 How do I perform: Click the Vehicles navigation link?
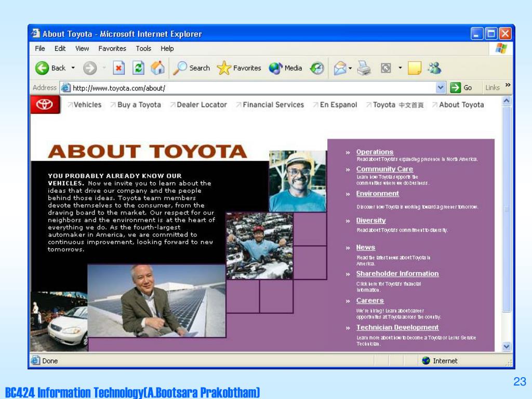click(x=87, y=105)
